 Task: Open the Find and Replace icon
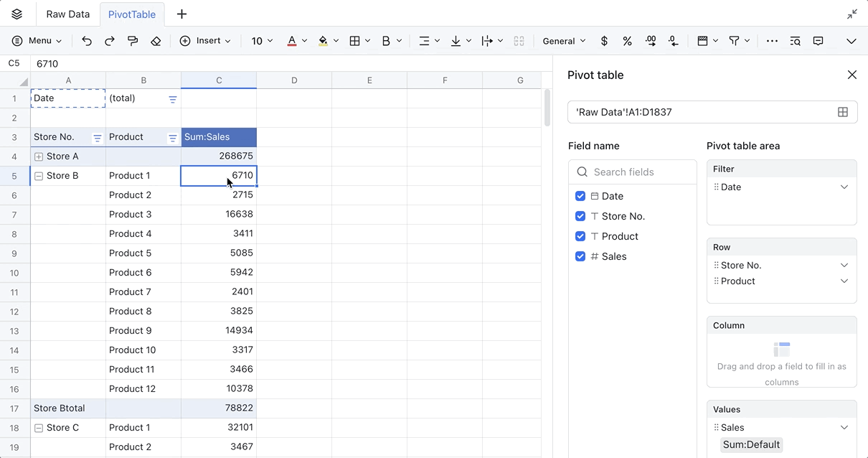pos(795,41)
